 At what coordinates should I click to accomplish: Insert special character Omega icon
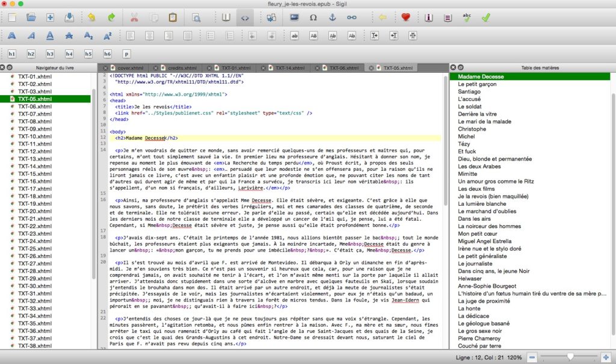tap(313, 17)
